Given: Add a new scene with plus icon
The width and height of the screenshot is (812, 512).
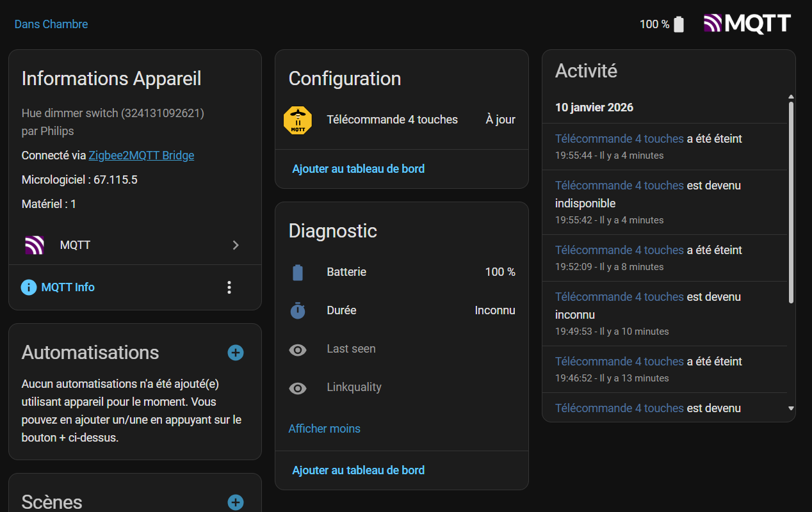Looking at the screenshot, I should 236,502.
